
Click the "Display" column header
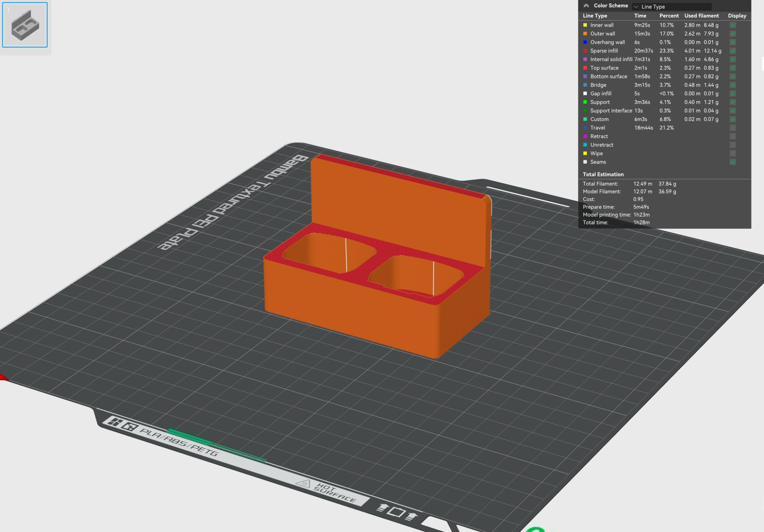[737, 16]
